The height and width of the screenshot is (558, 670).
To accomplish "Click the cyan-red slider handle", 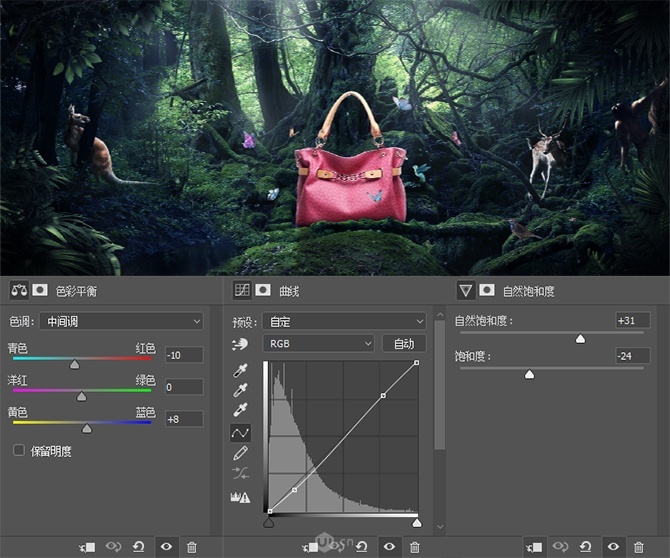I will pos(75,364).
